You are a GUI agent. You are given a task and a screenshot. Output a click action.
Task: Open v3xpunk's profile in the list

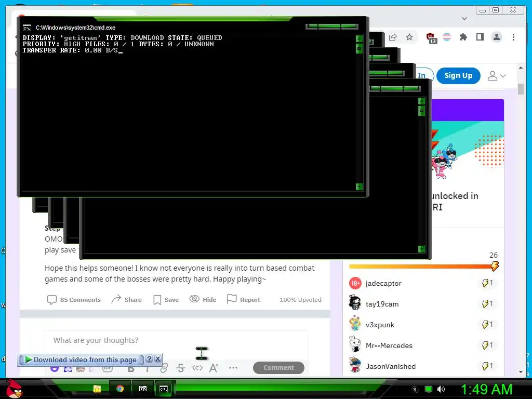click(x=380, y=325)
